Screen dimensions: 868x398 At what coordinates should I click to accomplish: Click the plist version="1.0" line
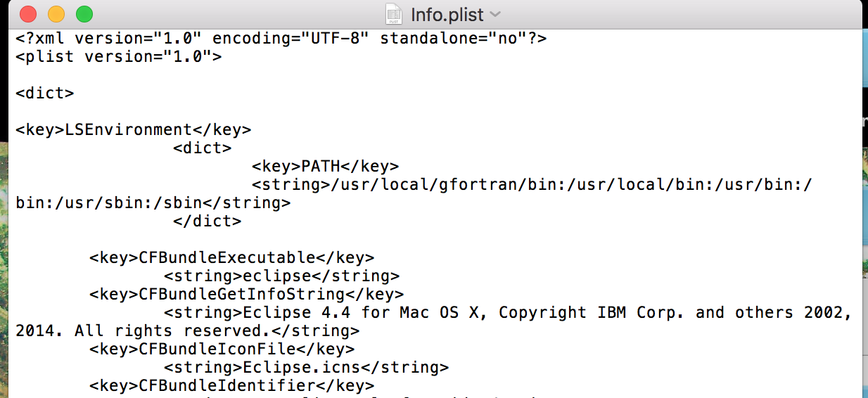118,56
